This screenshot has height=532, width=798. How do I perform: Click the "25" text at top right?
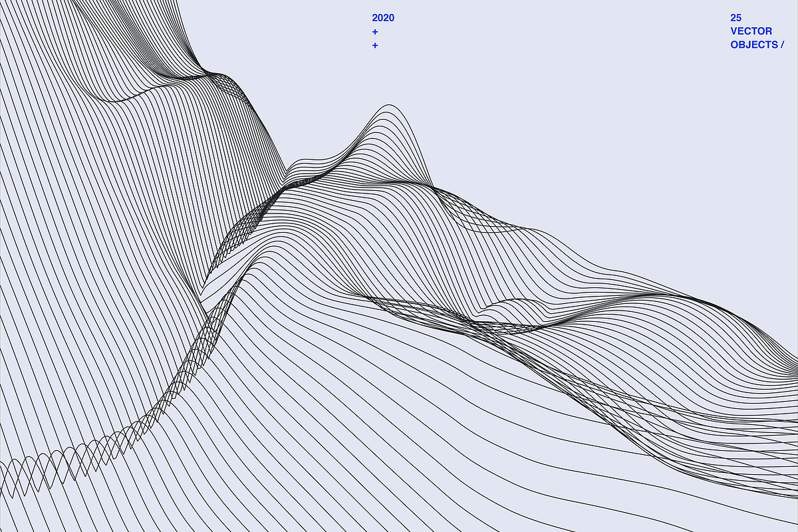(735, 18)
